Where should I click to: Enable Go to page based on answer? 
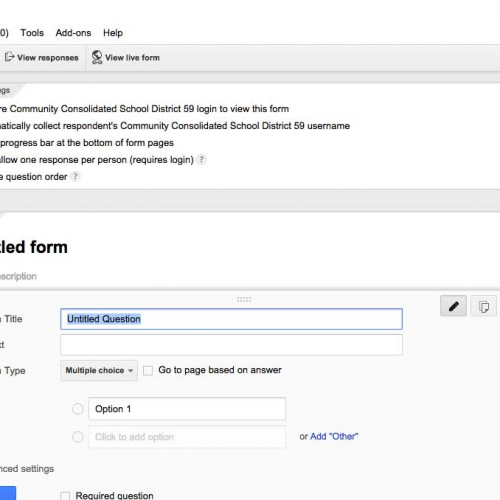pyautogui.click(x=148, y=370)
